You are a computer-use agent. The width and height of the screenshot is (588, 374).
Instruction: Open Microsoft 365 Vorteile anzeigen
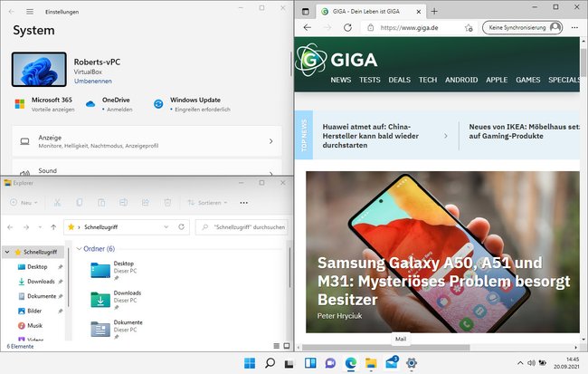(x=44, y=104)
